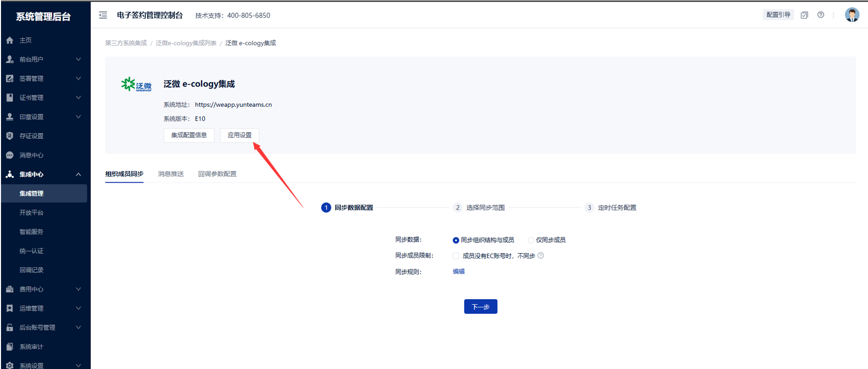This screenshot has width=868, height=369.
Task: Expand the 印章设置 menu chevron
Action: 78,117
